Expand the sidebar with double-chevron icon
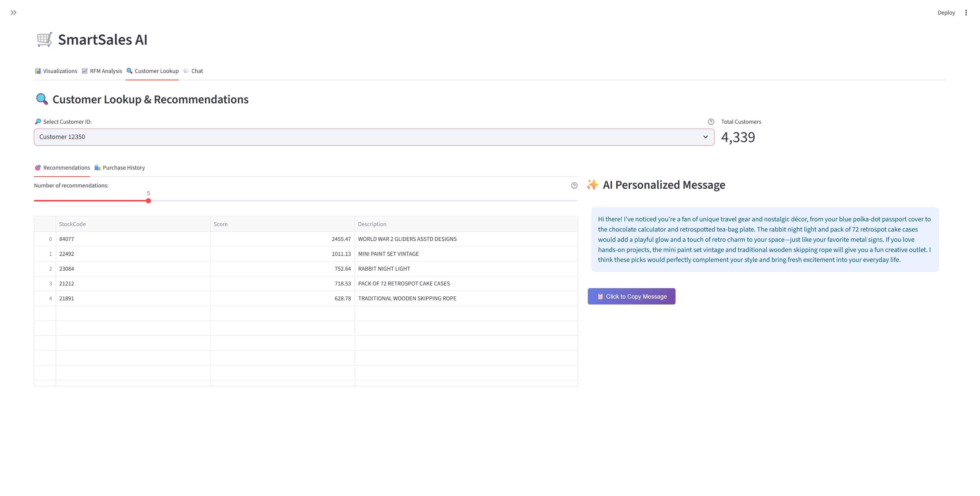This screenshot has height=496, width=980. point(13,12)
